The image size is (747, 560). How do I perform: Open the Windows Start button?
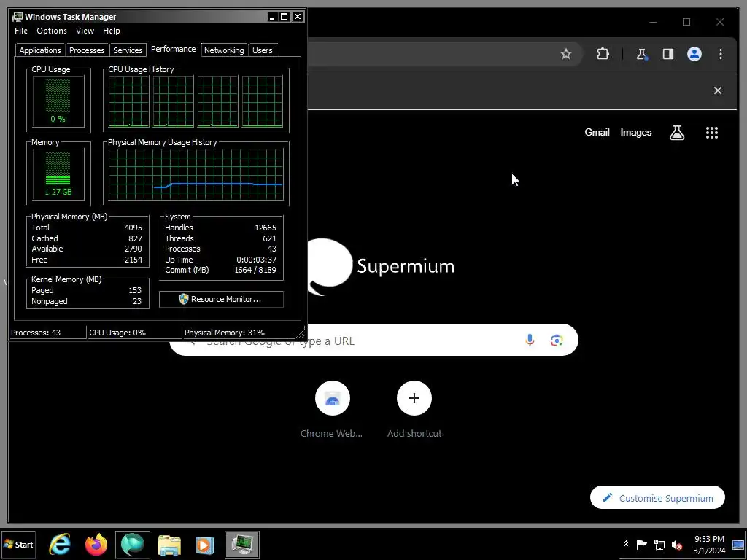18,544
